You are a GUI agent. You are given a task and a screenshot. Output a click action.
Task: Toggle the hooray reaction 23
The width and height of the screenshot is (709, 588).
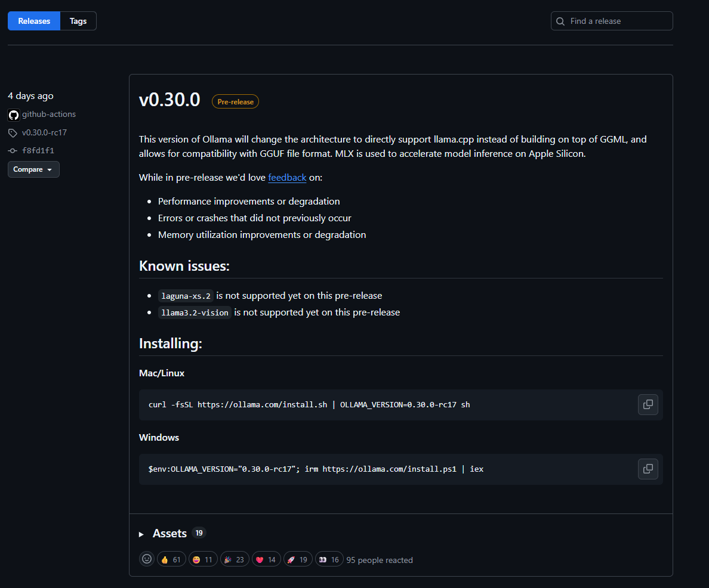tap(235, 559)
